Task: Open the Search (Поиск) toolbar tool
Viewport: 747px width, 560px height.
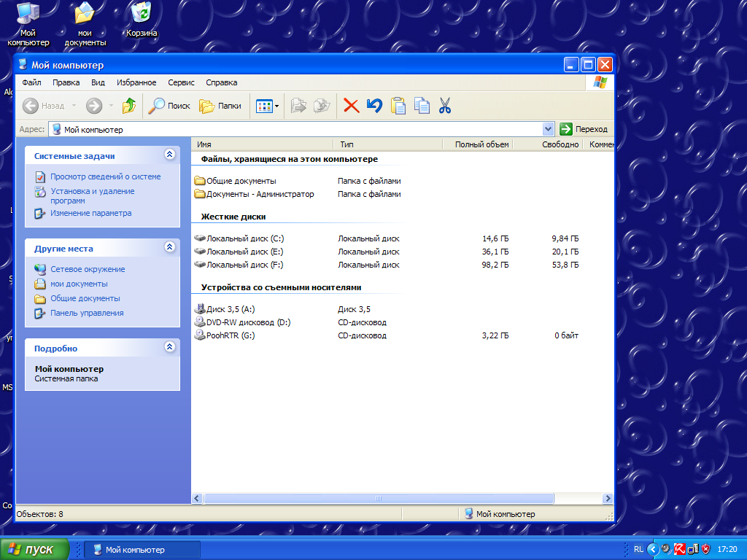Action: click(169, 106)
